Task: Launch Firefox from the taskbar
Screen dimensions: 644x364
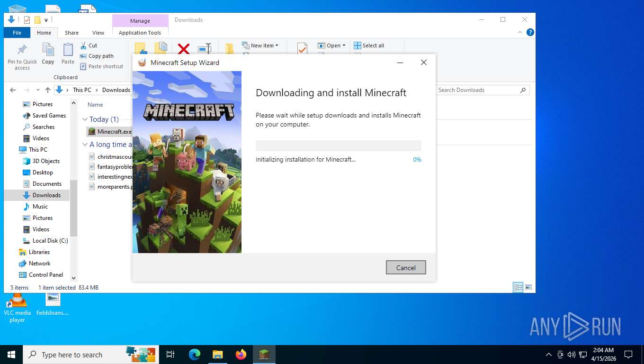Action: tap(241, 355)
